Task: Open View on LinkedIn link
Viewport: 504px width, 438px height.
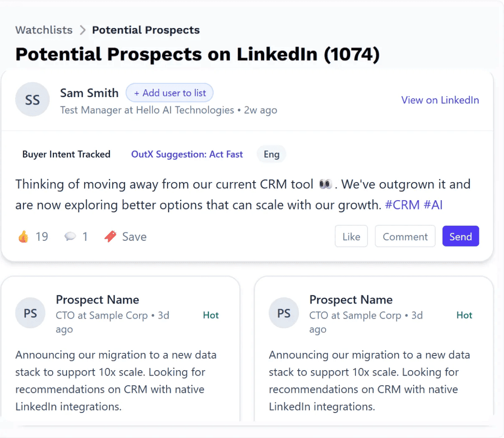Action: 440,100
